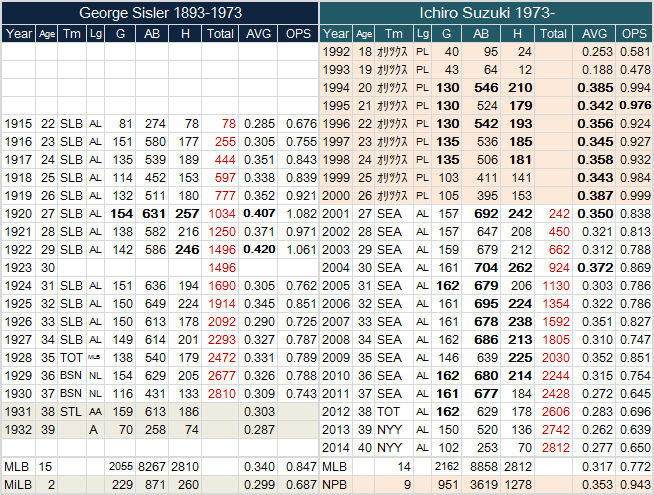Select Ichiro's NPB career OPS 0.943
654x495 pixels.
pos(634,485)
